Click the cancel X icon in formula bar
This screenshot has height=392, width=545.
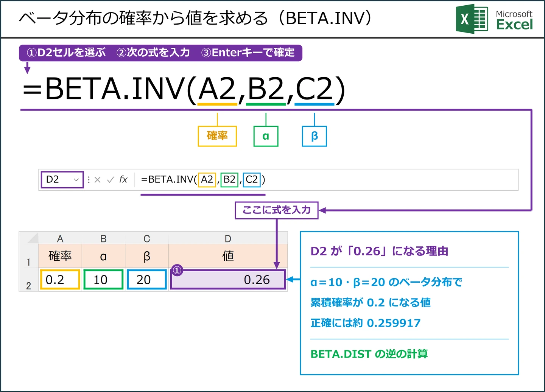(x=98, y=180)
